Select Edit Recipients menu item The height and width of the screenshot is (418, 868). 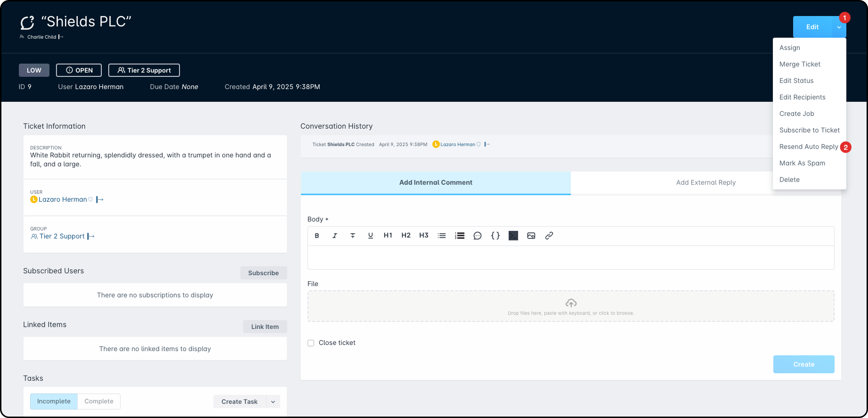(809, 97)
